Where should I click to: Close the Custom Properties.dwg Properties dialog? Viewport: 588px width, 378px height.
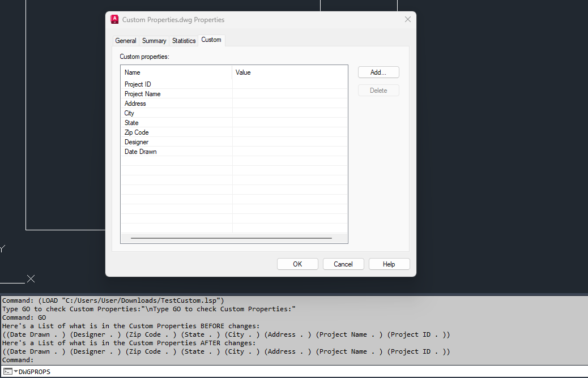[x=407, y=19]
